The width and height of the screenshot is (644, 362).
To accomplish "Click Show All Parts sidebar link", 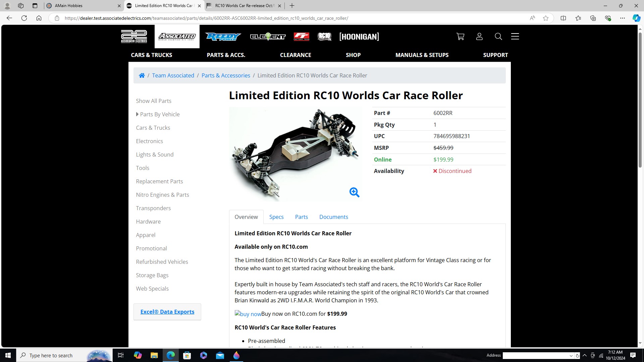I will (x=154, y=101).
